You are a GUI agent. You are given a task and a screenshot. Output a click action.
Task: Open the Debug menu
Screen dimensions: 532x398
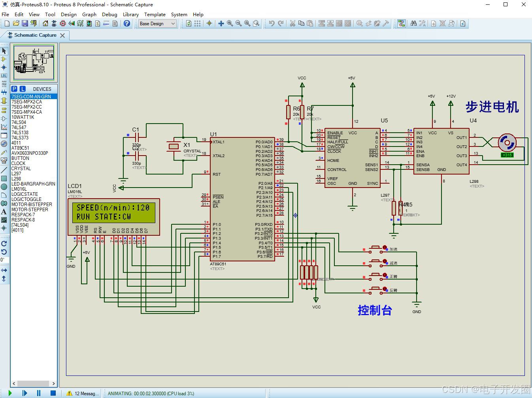109,14
